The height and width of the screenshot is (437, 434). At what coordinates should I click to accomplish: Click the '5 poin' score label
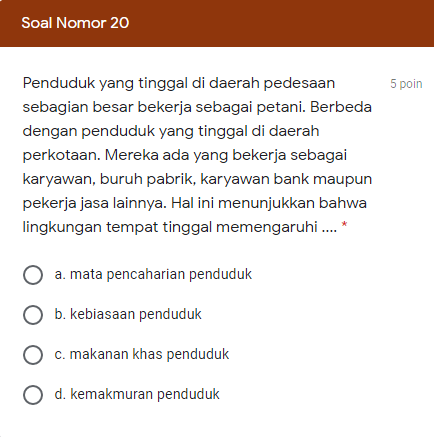pyautogui.click(x=406, y=84)
